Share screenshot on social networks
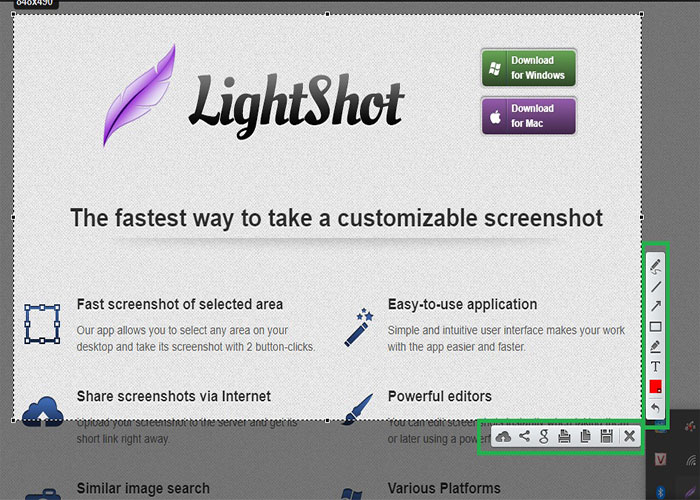This screenshot has height=500, width=700. [x=524, y=436]
